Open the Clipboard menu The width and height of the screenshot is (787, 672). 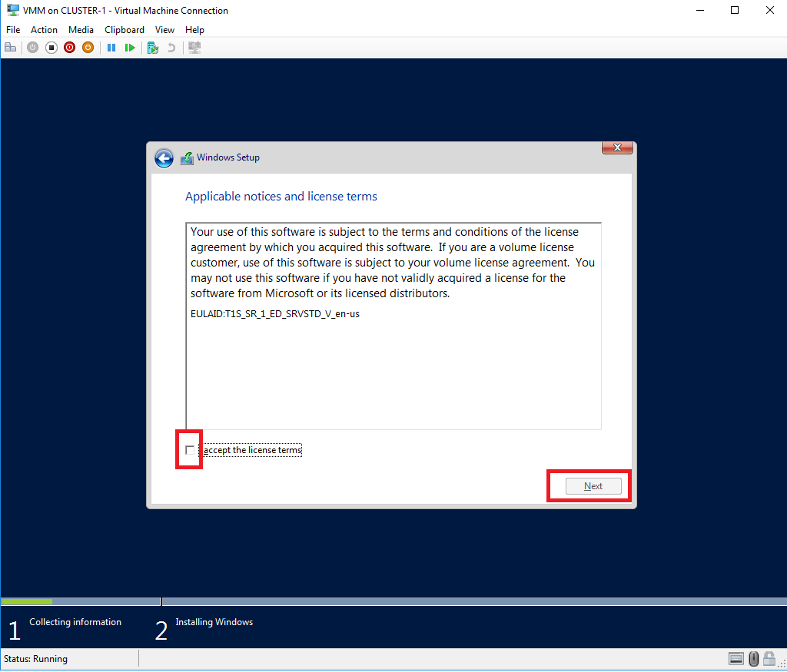(125, 30)
